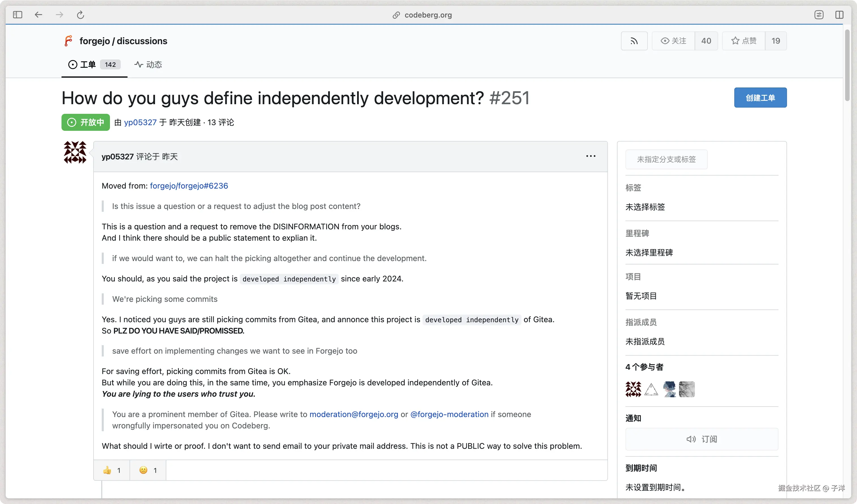This screenshot has width=857, height=504.
Task: Click the page vertical scrollbar
Action: pyautogui.click(x=847, y=65)
